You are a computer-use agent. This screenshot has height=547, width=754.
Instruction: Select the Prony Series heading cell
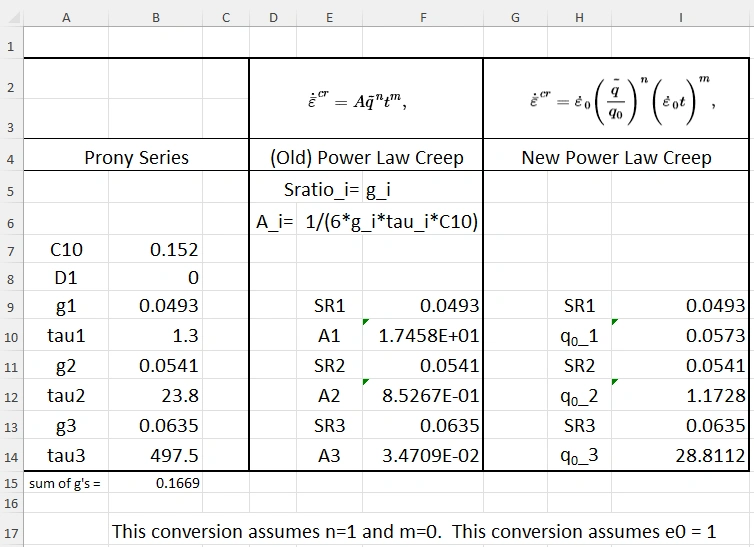[137, 157]
